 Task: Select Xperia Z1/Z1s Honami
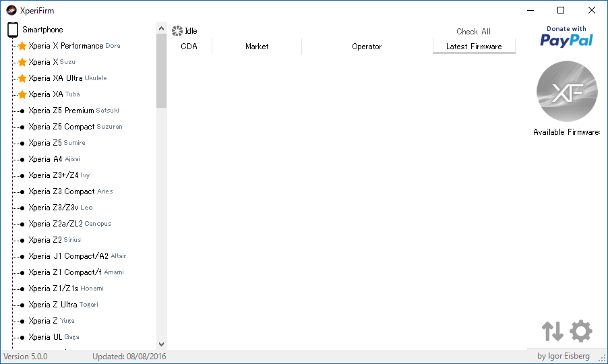point(66,289)
